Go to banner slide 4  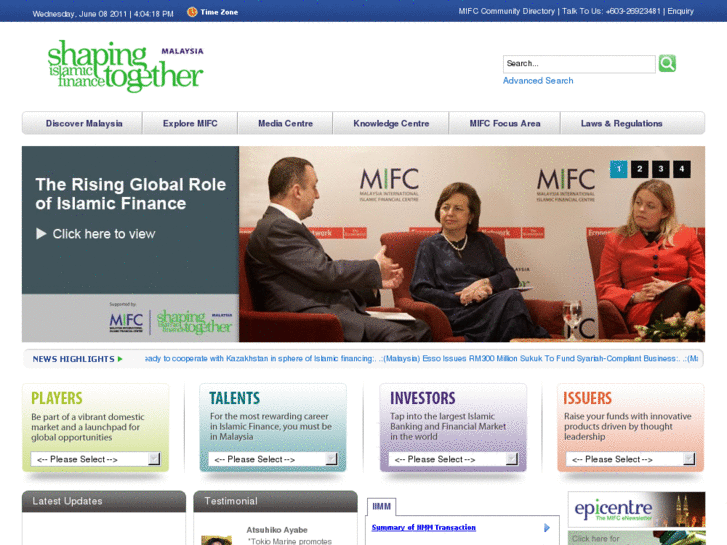tap(682, 169)
